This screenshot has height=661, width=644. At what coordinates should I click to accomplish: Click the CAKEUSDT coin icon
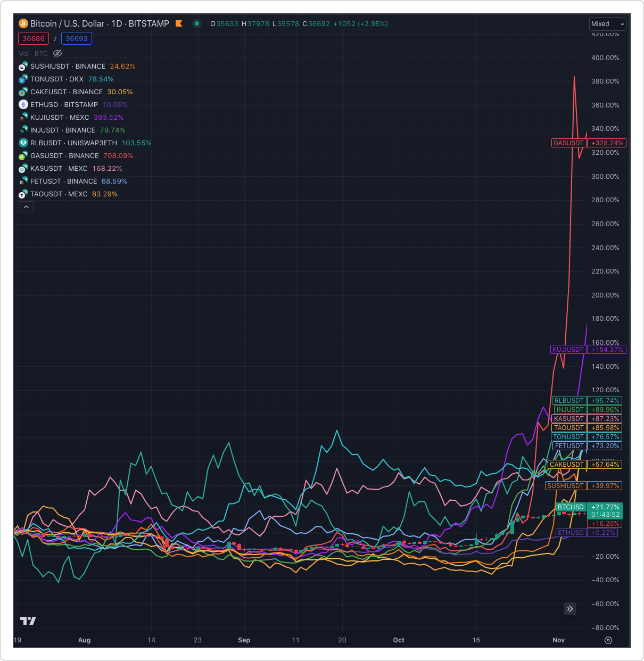coord(23,92)
